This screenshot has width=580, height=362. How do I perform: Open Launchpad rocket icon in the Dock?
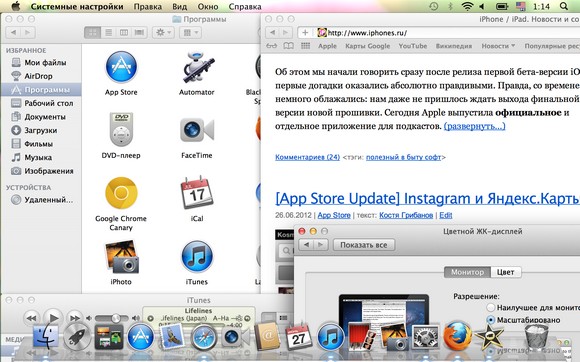(77, 337)
